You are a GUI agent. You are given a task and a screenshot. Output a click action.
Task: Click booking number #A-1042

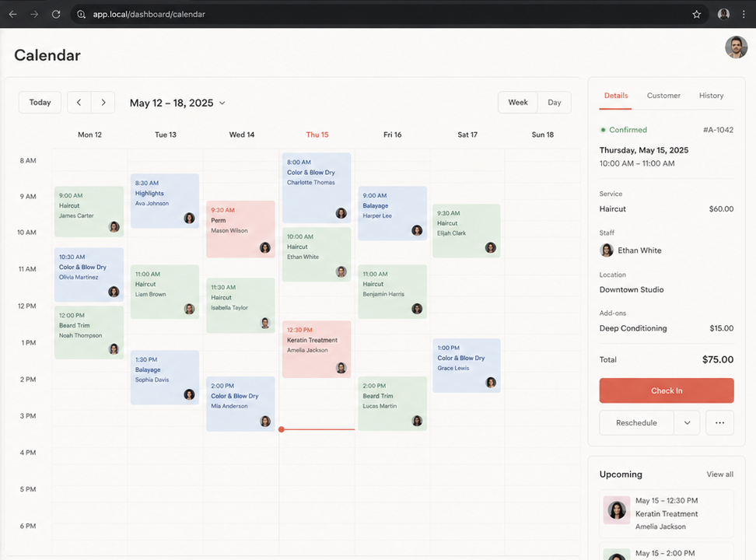click(718, 130)
